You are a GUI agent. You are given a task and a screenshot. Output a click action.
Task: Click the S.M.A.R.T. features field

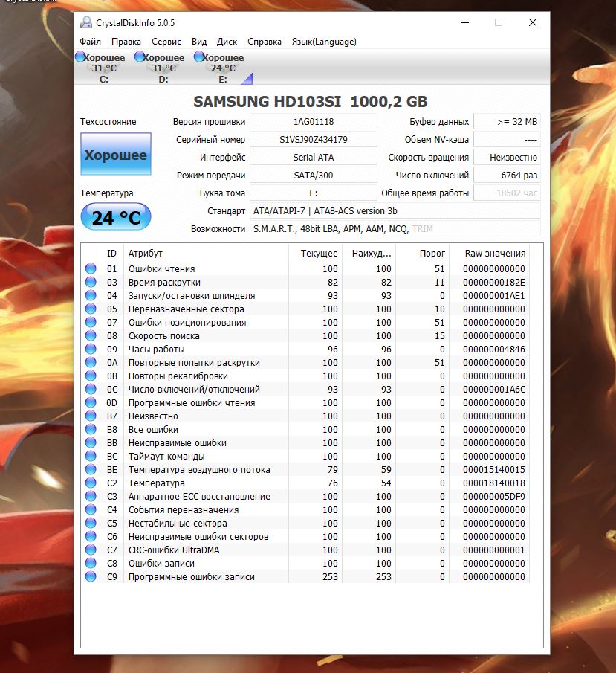[395, 229]
